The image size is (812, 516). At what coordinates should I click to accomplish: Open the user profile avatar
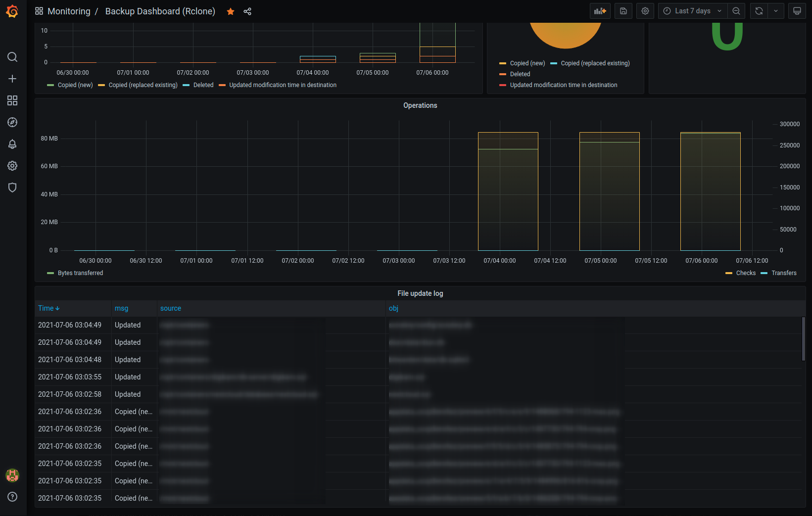(x=12, y=475)
